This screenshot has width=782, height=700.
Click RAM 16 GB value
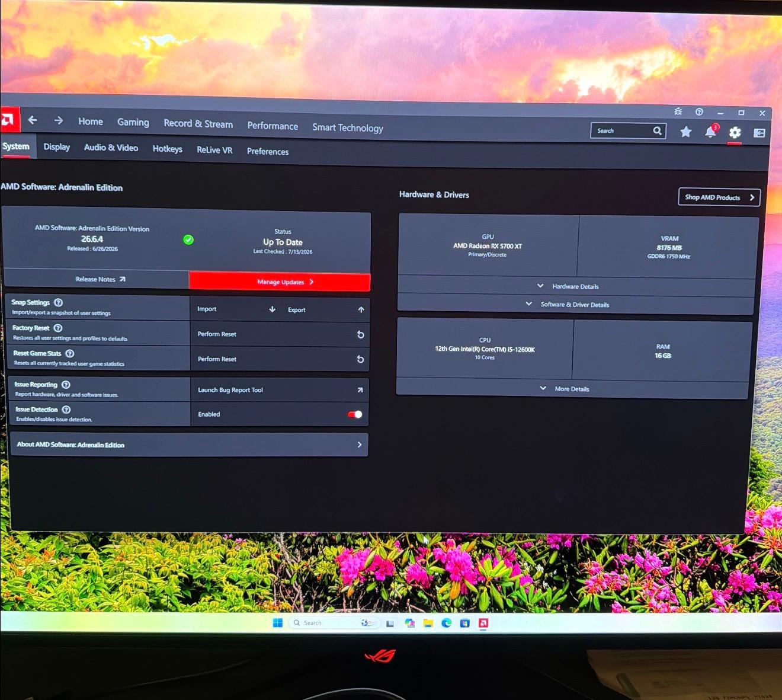(x=662, y=356)
